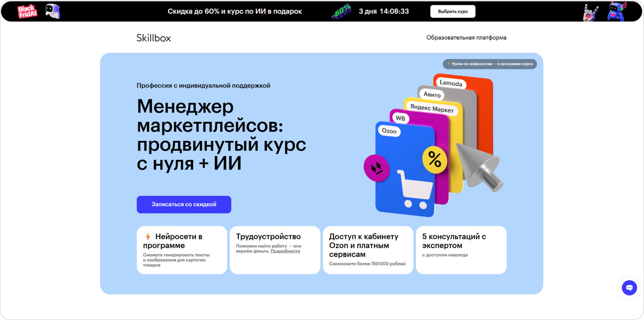Click the countdown timer 3 дня 14:08:33

coord(384,12)
